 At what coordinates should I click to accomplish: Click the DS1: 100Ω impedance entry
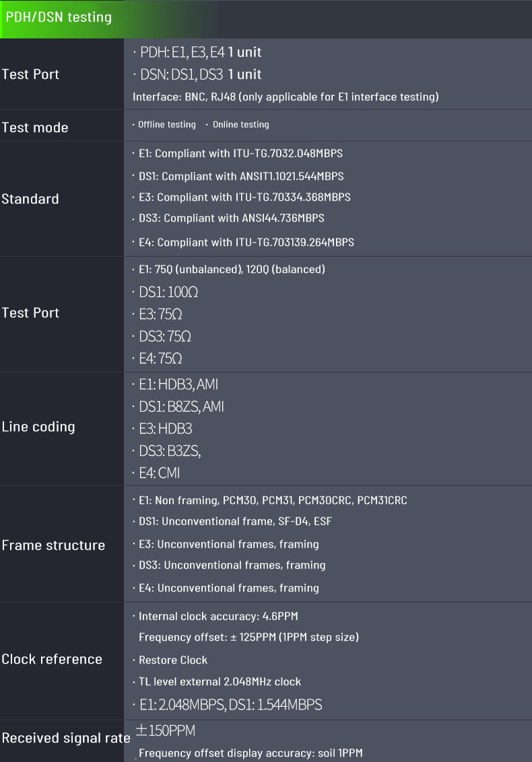click(168, 292)
